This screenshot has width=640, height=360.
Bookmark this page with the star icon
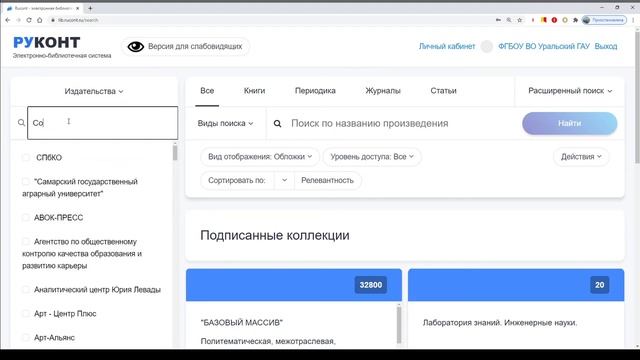click(520, 20)
